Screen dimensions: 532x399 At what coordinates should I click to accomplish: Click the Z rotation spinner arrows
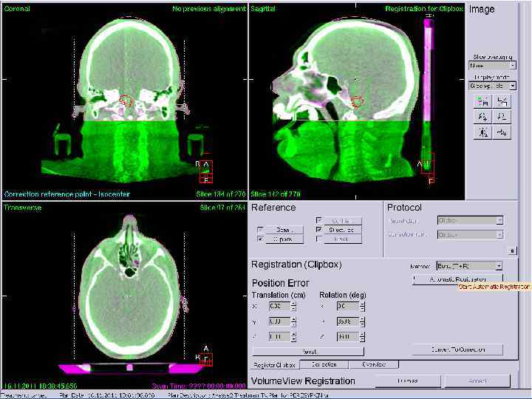click(362, 336)
